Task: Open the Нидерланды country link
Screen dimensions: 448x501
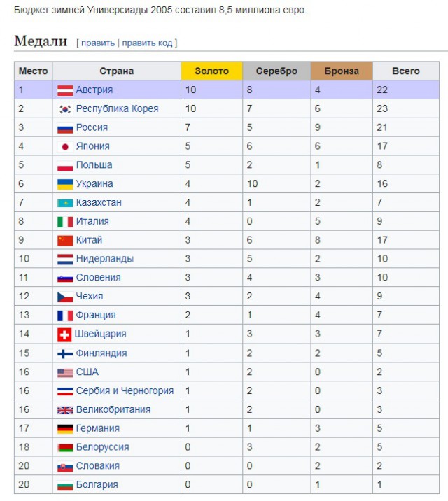Action: 104,259
